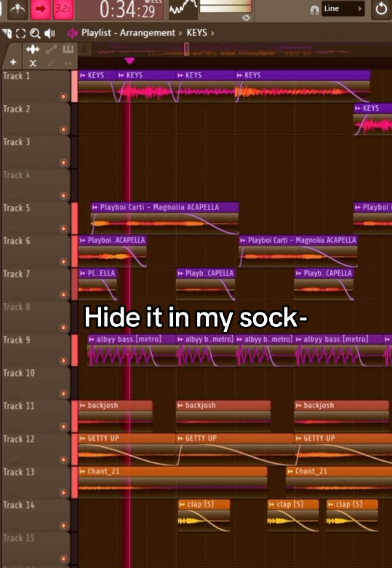Screen dimensions: 392x568
Task: Open the KEYS breadcrumb selector
Action: point(197,33)
